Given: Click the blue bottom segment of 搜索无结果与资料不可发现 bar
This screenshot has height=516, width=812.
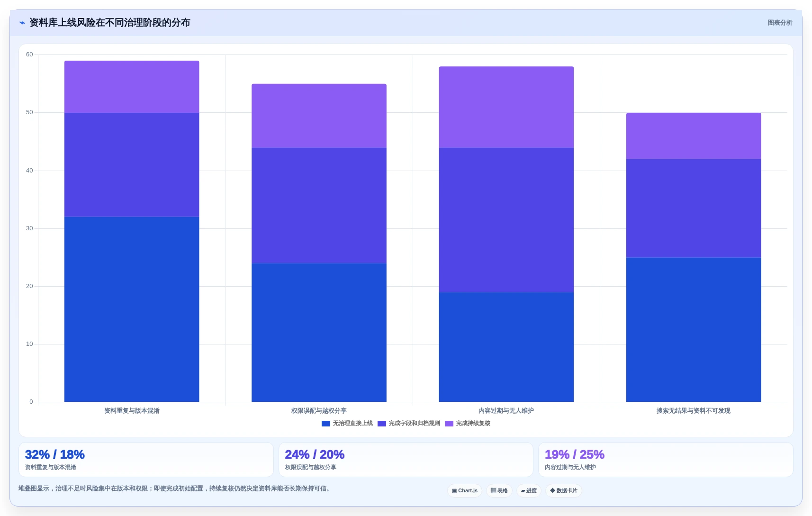Looking at the screenshot, I should 694,330.
